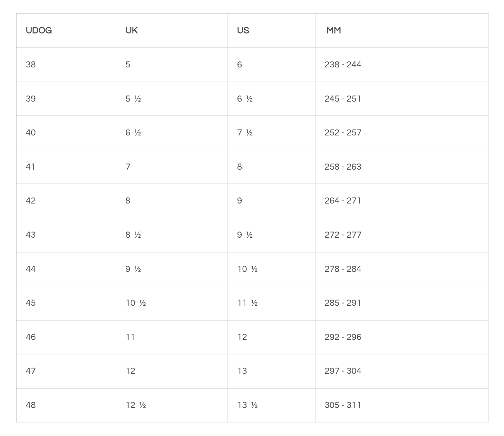Click the 305 - 311 mm cell
The width and height of the screenshot is (504, 436).
[x=343, y=405]
